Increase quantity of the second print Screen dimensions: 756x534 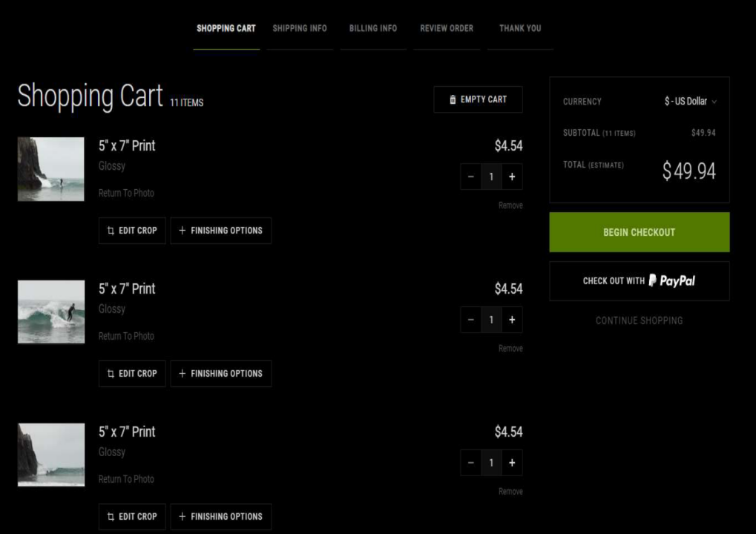coord(512,320)
